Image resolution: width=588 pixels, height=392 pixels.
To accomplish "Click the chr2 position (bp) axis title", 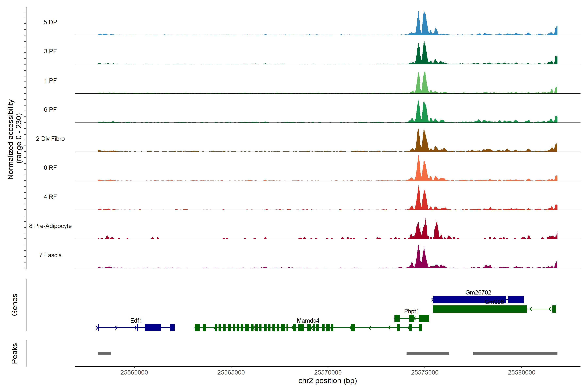I will 327,381.
